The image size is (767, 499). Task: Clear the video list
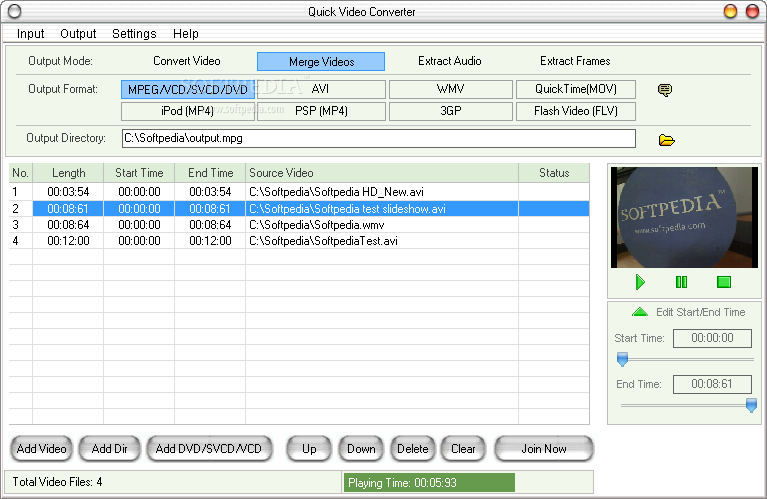(x=463, y=449)
